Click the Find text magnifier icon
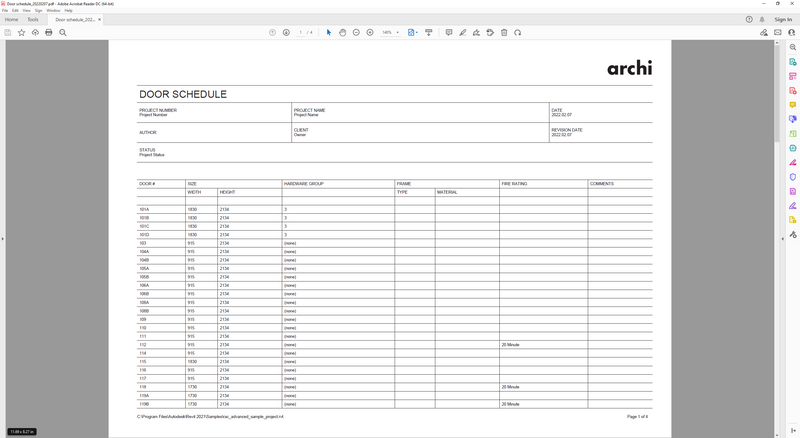The width and height of the screenshot is (800, 438). point(62,32)
